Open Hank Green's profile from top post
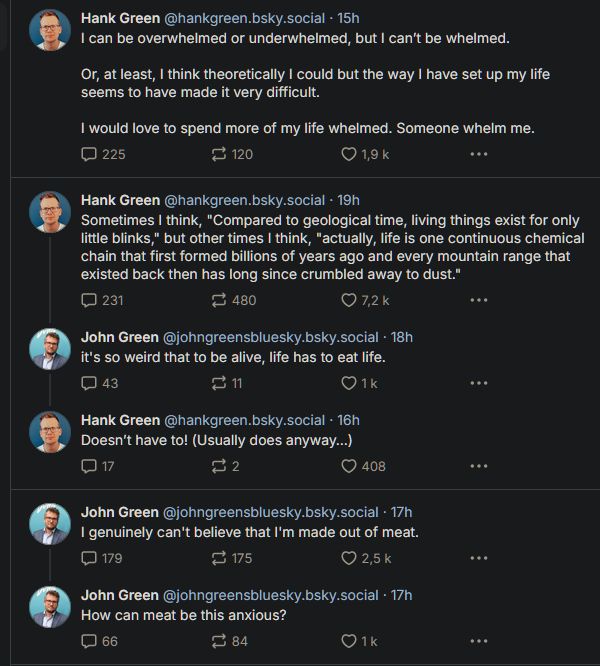This screenshot has height=666, width=600. click(x=120, y=19)
